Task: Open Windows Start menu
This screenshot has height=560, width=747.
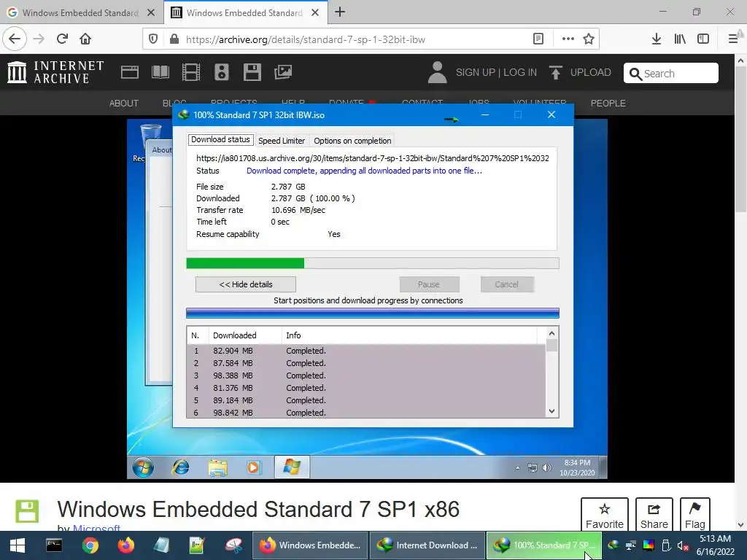Action: click(18, 545)
